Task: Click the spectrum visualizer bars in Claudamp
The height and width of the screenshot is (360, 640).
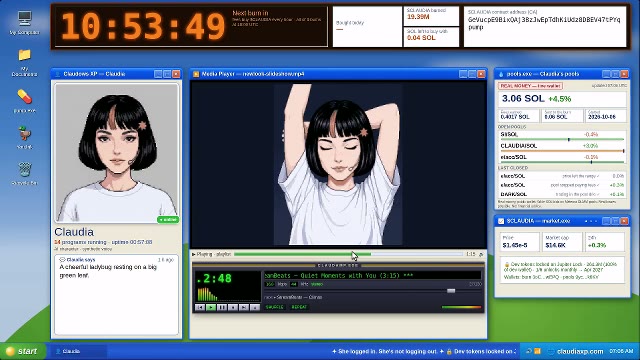Action: click(207, 294)
